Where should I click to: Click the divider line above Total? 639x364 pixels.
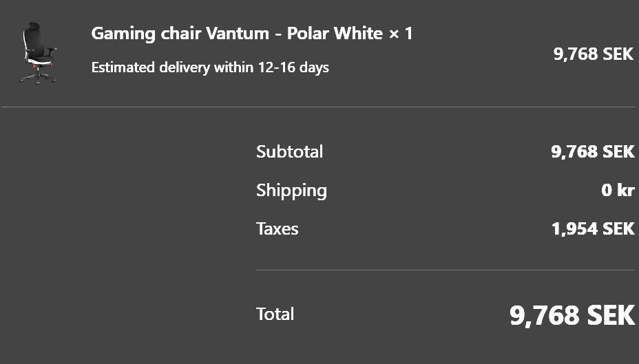point(445,270)
